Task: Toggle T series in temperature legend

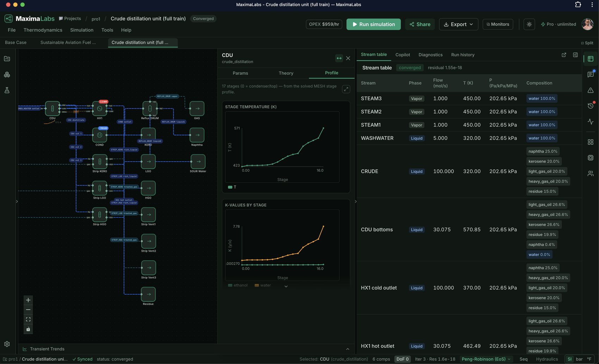Action: click(232, 187)
